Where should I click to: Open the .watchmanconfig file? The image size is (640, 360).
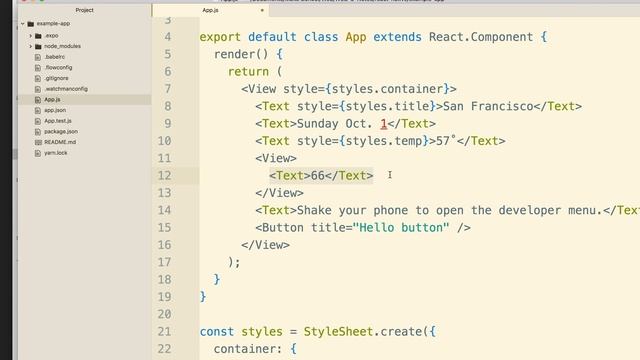[66, 89]
